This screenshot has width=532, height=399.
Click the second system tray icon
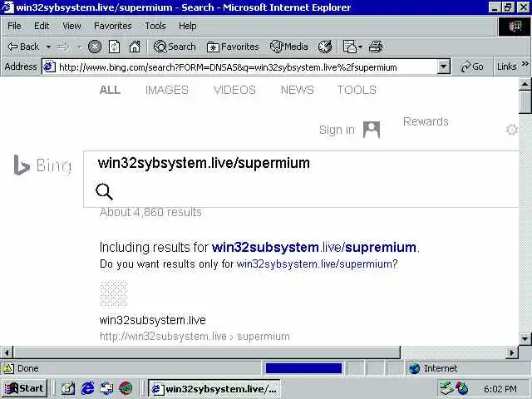461,388
